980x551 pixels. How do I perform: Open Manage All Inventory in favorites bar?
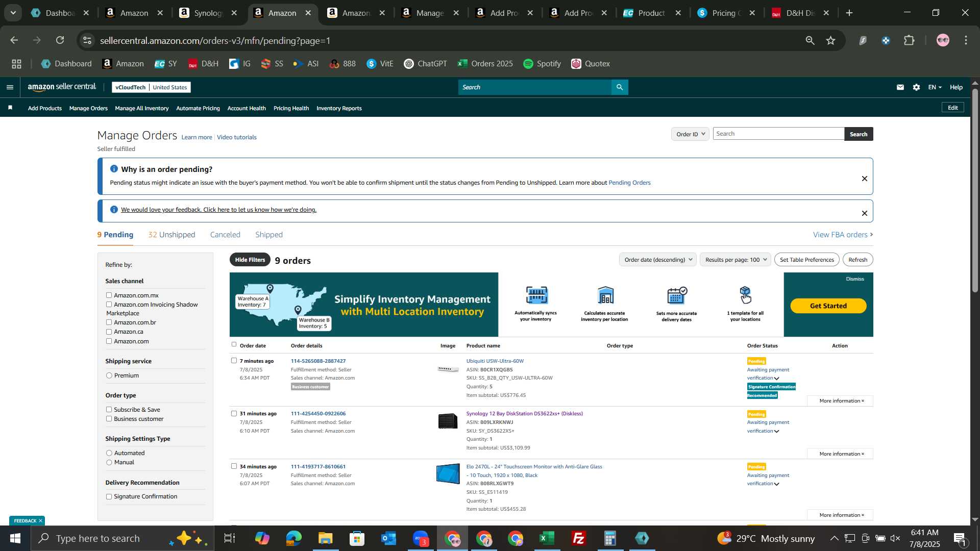point(142,108)
